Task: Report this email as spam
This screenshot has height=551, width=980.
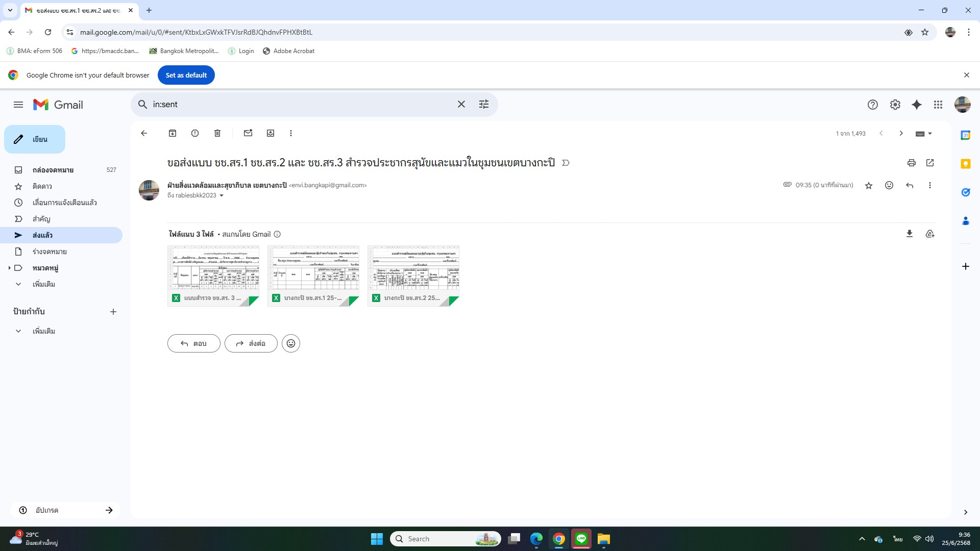Action: [195, 133]
